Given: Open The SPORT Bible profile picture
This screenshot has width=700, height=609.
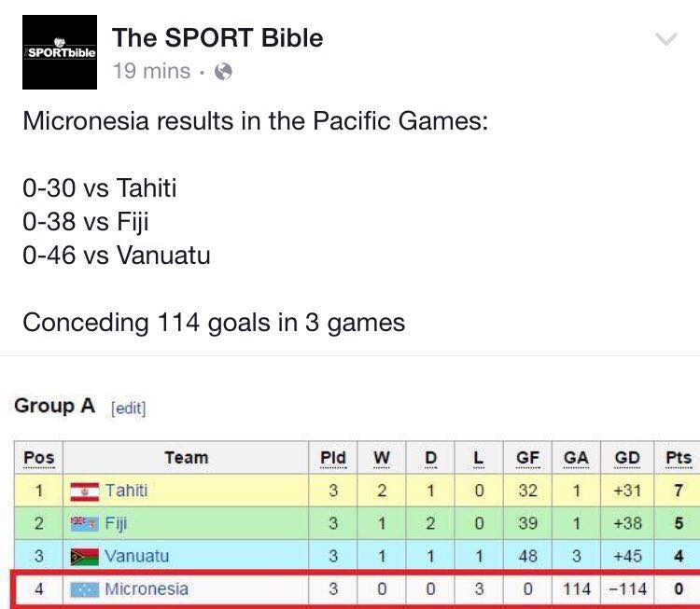Looking at the screenshot, I should 60,52.
